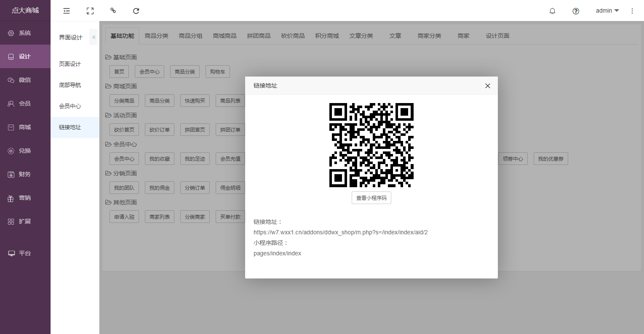Click the 分类商品 button

click(x=124, y=101)
